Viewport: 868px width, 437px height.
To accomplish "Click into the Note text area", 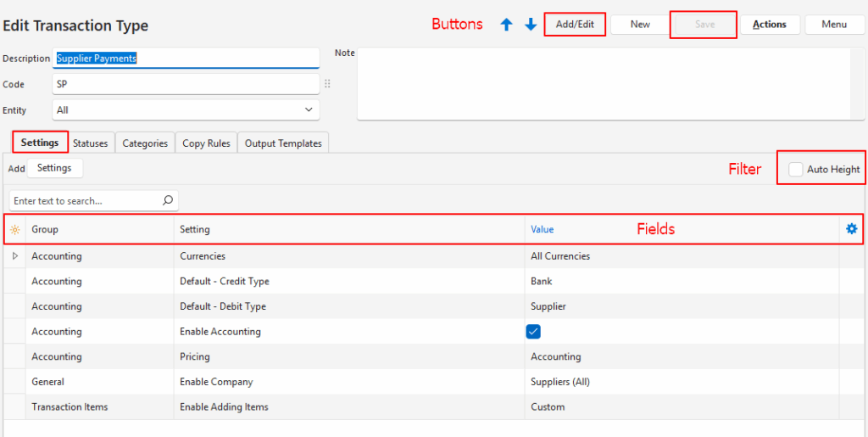I will pyautogui.click(x=604, y=84).
